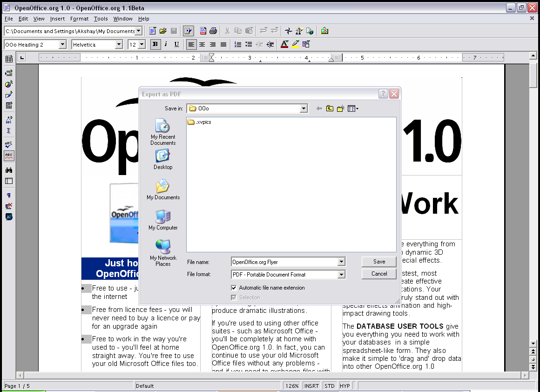Viewport: 540px width, 392px height.
Task: Toggle Italic formatting button
Action: coord(166,44)
